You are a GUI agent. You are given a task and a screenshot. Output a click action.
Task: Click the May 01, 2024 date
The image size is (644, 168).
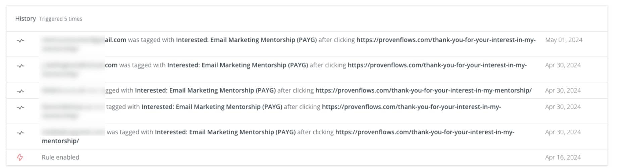[x=563, y=40]
